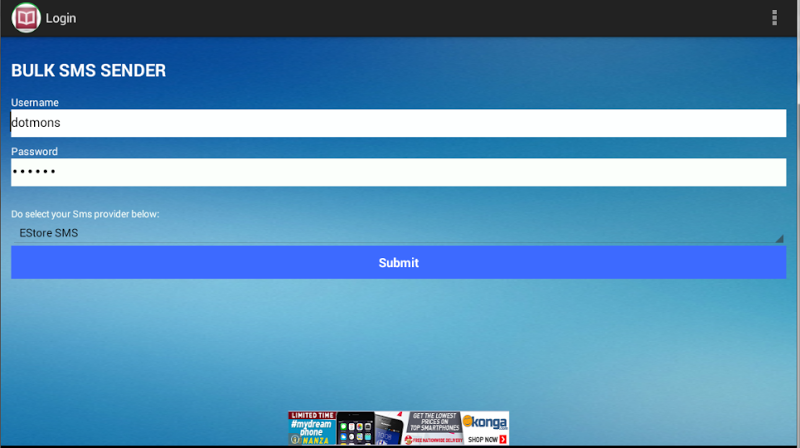Image resolution: width=800 pixels, height=448 pixels.
Task: Click the Password label
Action: [34, 152]
